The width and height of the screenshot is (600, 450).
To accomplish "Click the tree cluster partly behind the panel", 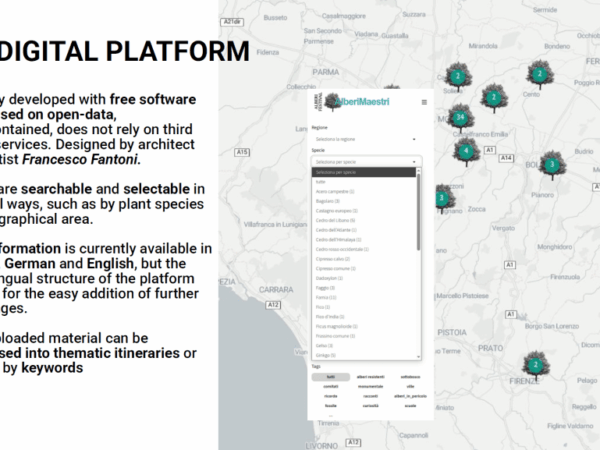I will pos(441,198).
